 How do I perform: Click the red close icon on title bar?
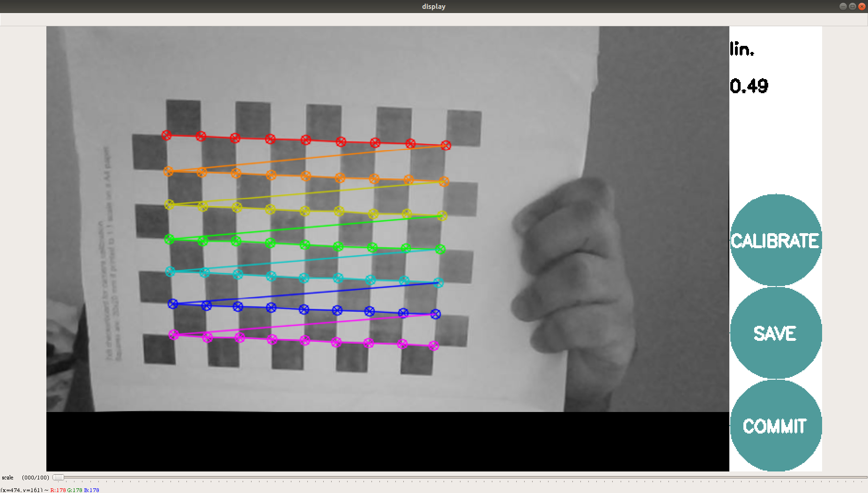[x=862, y=6]
